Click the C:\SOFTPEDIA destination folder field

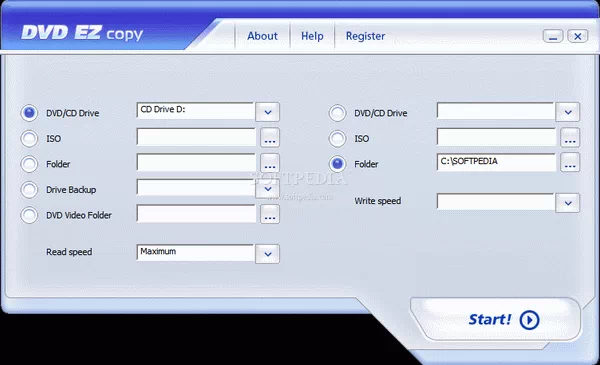497,162
